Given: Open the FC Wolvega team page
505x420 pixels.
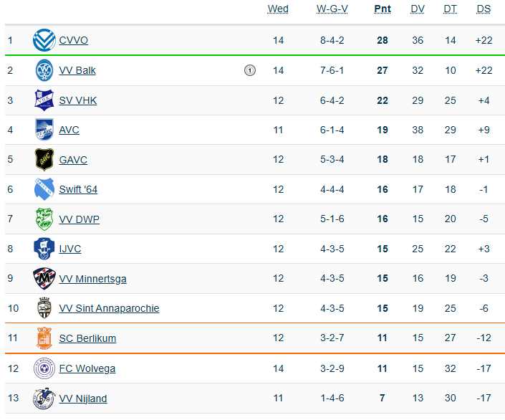Looking at the screenshot, I should 87,368.
